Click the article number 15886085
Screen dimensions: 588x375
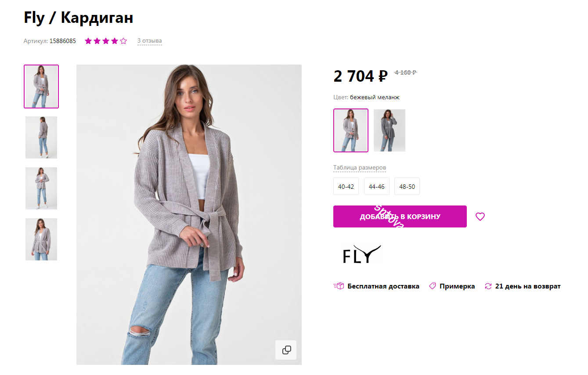(62, 40)
